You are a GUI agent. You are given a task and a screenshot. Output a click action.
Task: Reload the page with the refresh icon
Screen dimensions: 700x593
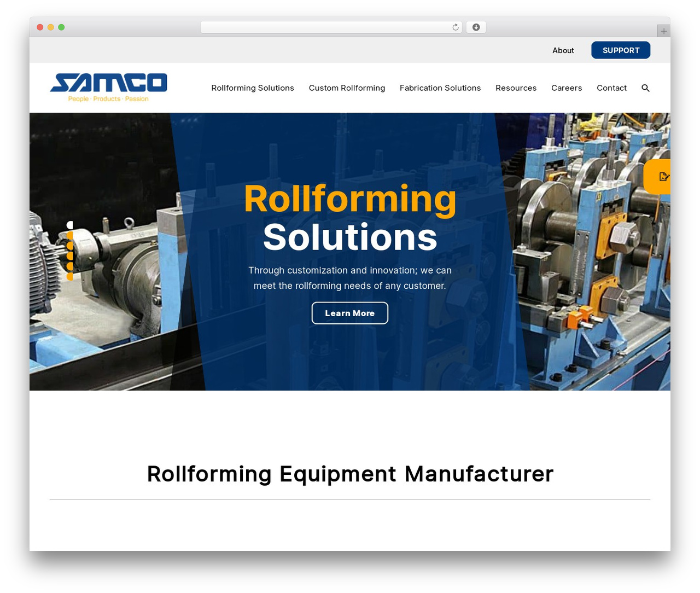pos(456,27)
